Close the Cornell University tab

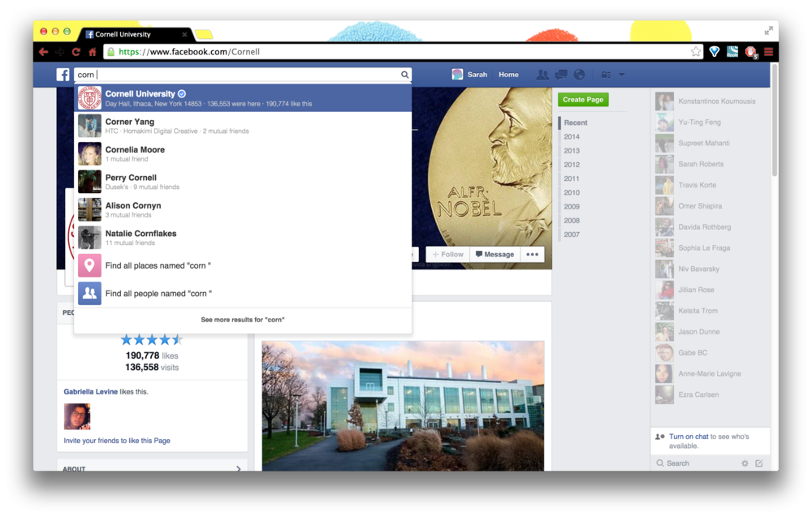click(x=184, y=34)
